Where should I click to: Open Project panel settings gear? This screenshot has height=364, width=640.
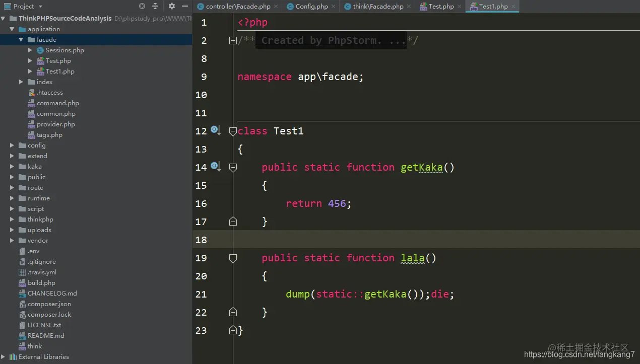pos(172,6)
